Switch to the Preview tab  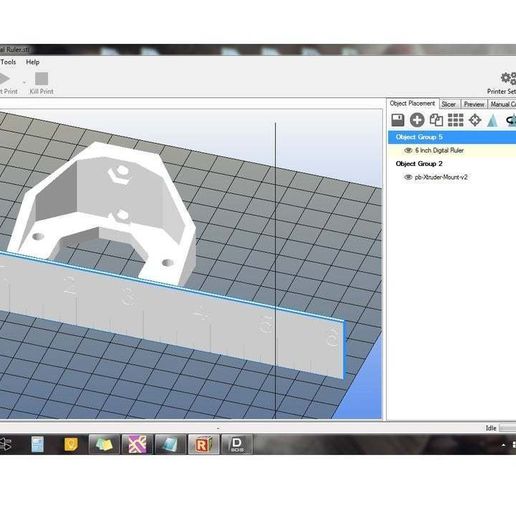click(x=474, y=104)
